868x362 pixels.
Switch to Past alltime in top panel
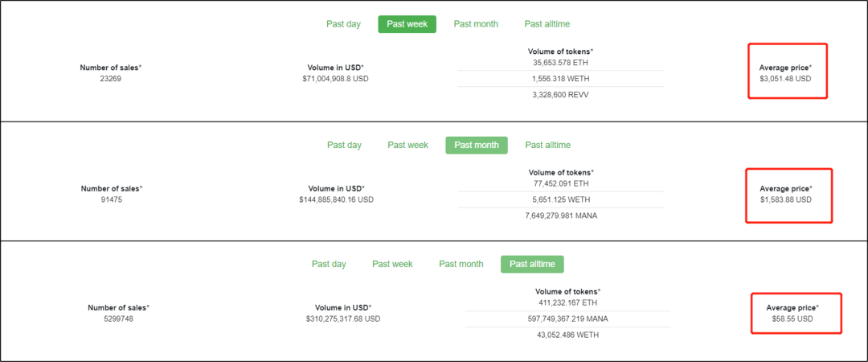click(547, 24)
